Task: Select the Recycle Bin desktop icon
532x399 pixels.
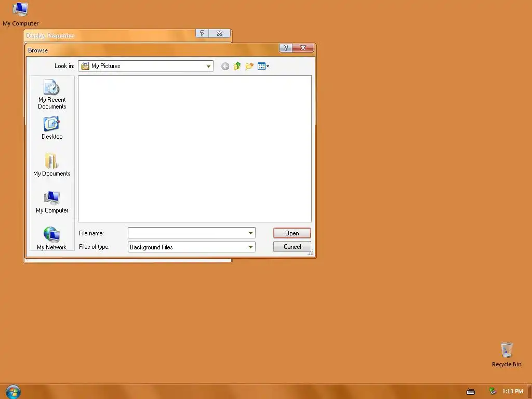Action: pos(507,355)
